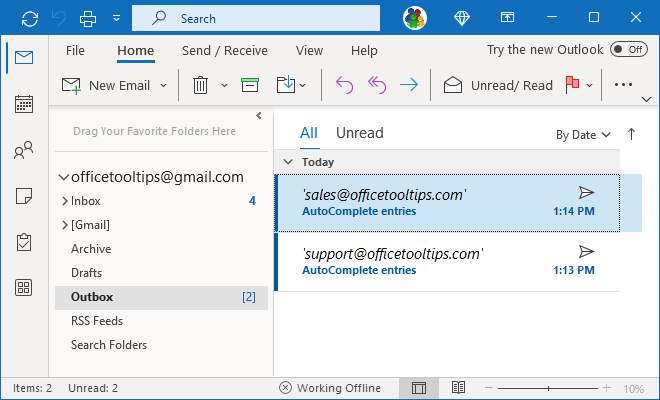Switch to the Home tab

click(136, 51)
